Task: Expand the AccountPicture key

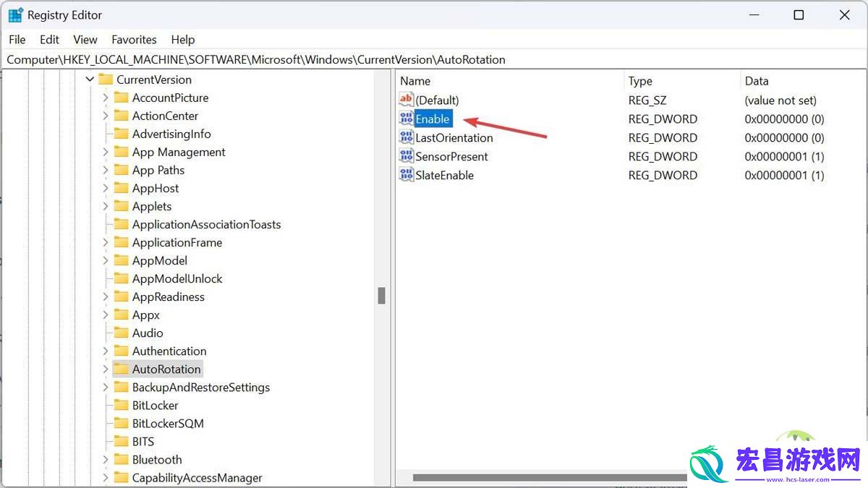Action: pyautogui.click(x=106, y=98)
